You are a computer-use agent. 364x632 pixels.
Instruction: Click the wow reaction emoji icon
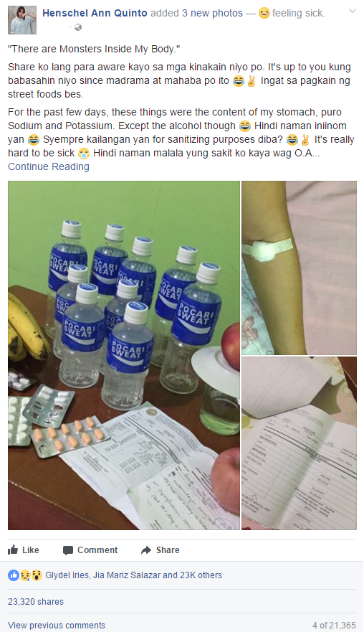(x=37, y=575)
